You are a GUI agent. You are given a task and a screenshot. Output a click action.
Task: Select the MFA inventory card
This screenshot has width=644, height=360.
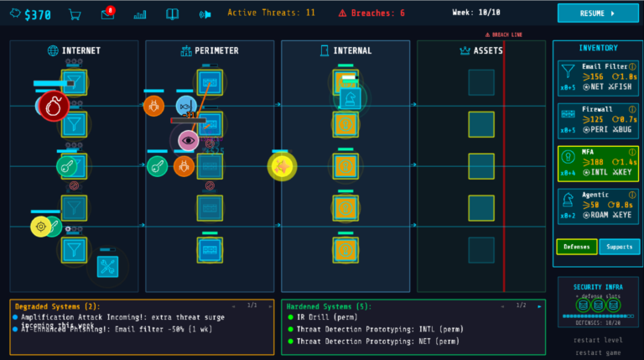point(598,164)
